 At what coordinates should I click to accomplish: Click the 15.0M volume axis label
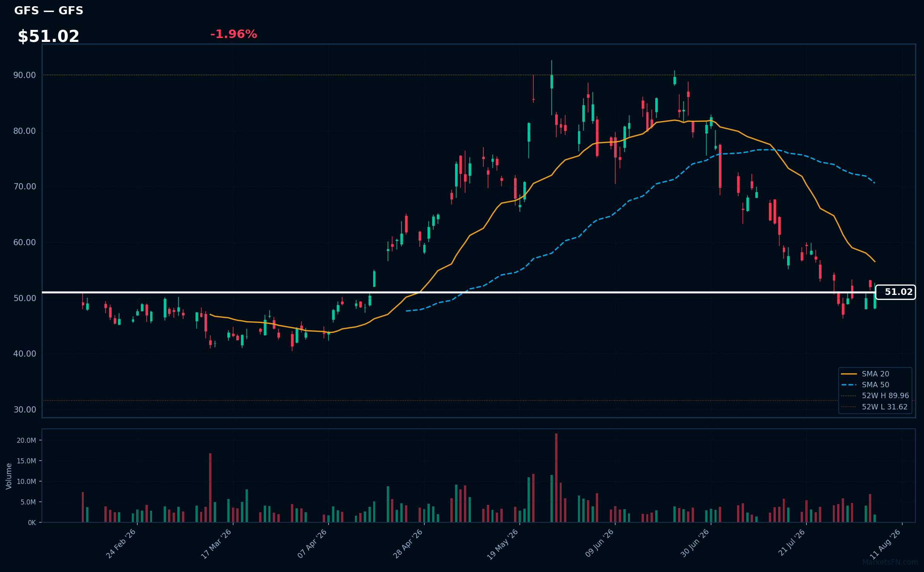pyautogui.click(x=26, y=461)
